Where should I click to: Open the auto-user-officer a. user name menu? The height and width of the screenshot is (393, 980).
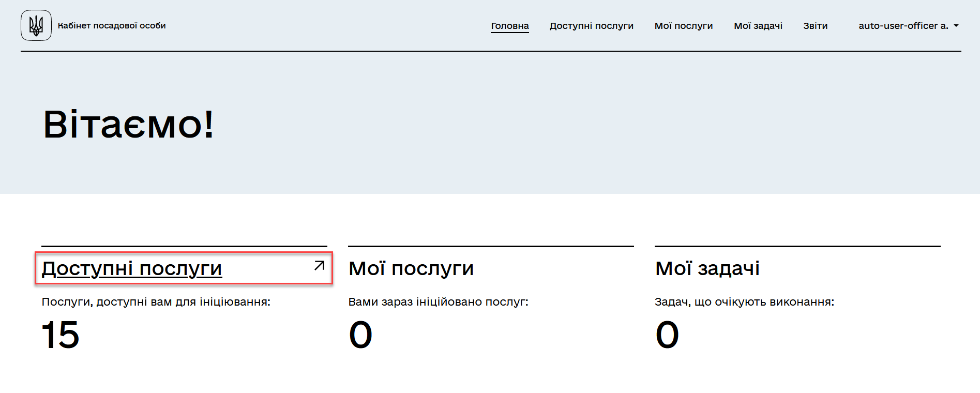coord(903,26)
